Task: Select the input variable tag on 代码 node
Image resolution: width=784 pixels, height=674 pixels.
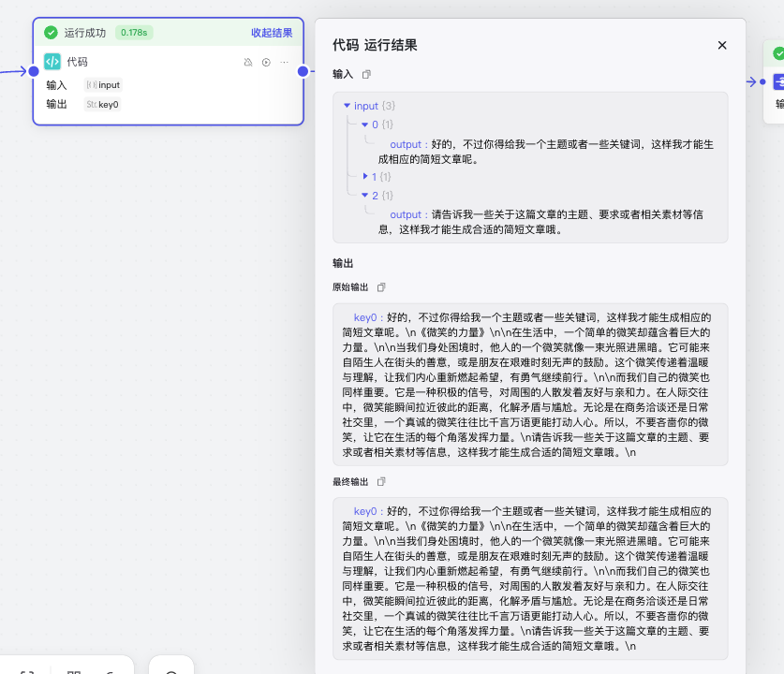Action: coord(103,85)
